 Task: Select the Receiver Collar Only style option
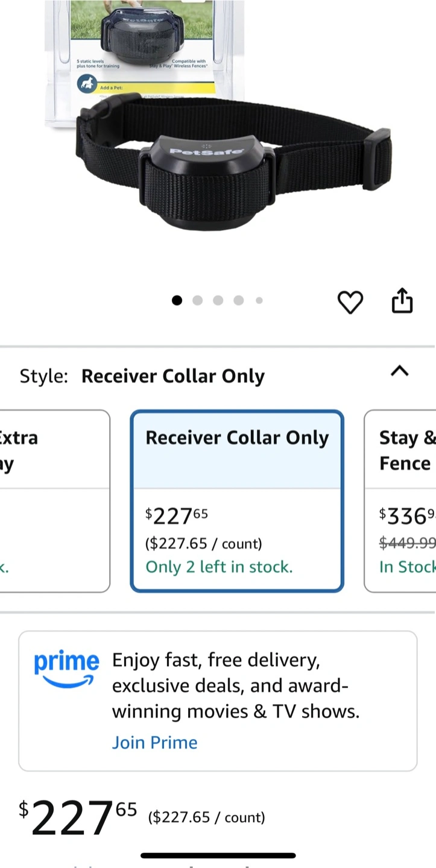[237, 502]
